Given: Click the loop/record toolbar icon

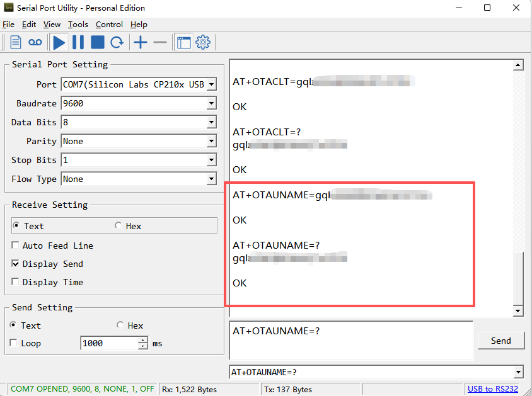Looking at the screenshot, I should (x=35, y=42).
